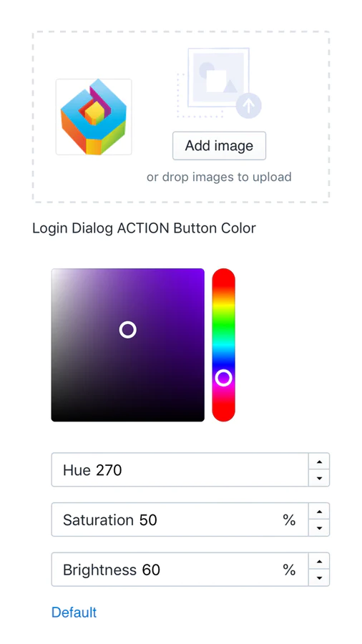Image resolution: width=362 pixels, height=644 pixels.
Task: Raise Brightness with the up arrow
Action: (319, 562)
